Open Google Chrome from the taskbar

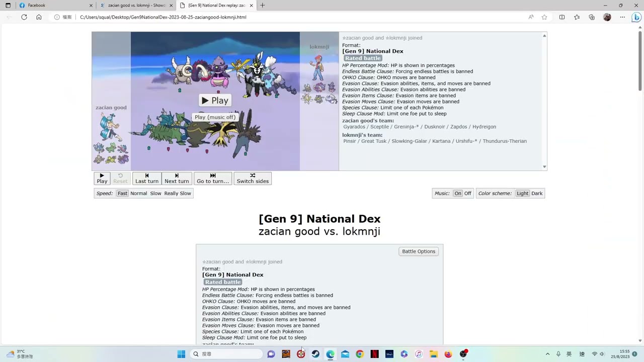pyautogui.click(x=360, y=354)
